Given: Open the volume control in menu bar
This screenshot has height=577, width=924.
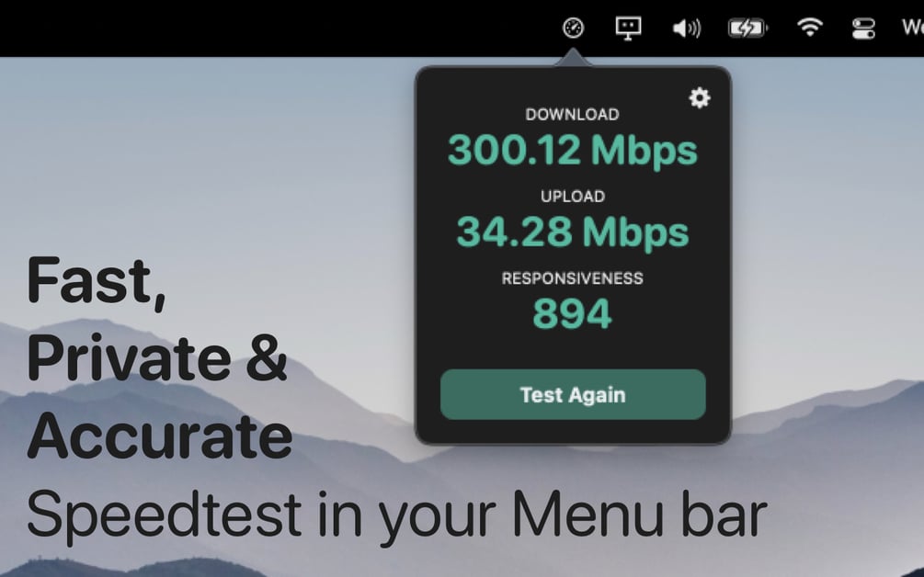Looking at the screenshot, I should pos(687,28).
